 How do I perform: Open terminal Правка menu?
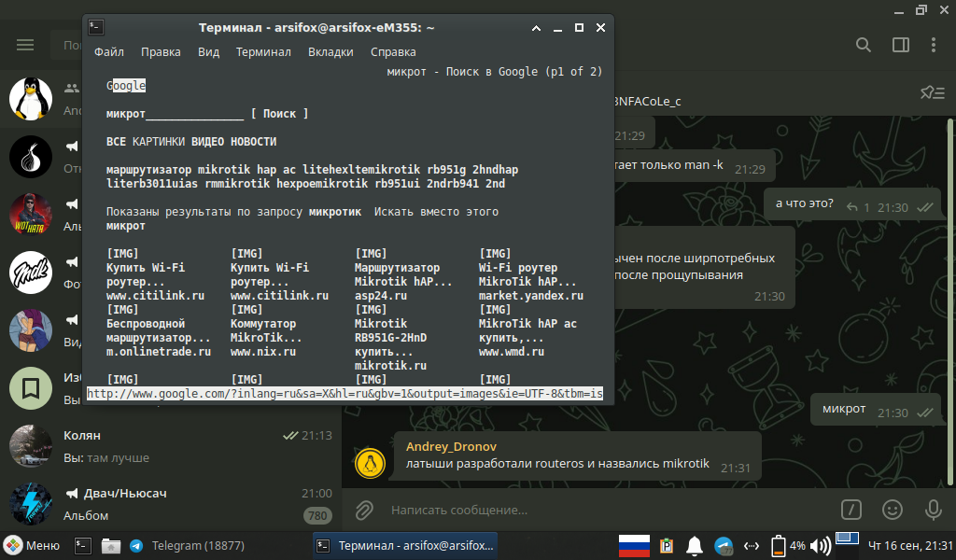[161, 51]
